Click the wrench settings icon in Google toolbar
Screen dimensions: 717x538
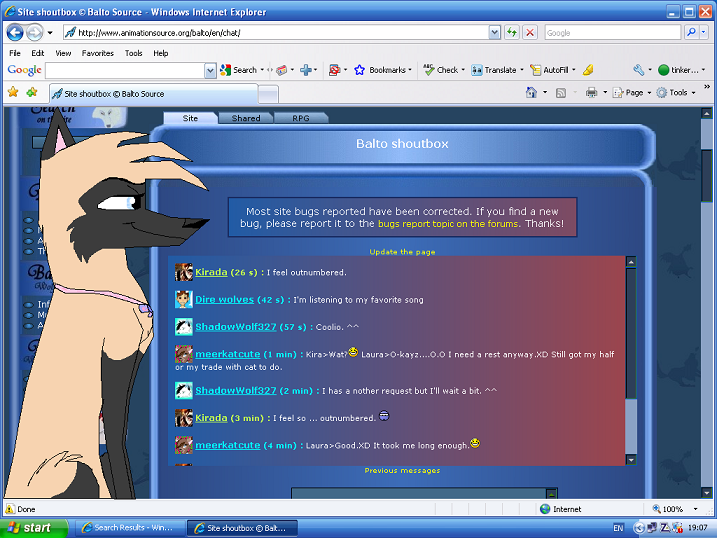(639, 70)
